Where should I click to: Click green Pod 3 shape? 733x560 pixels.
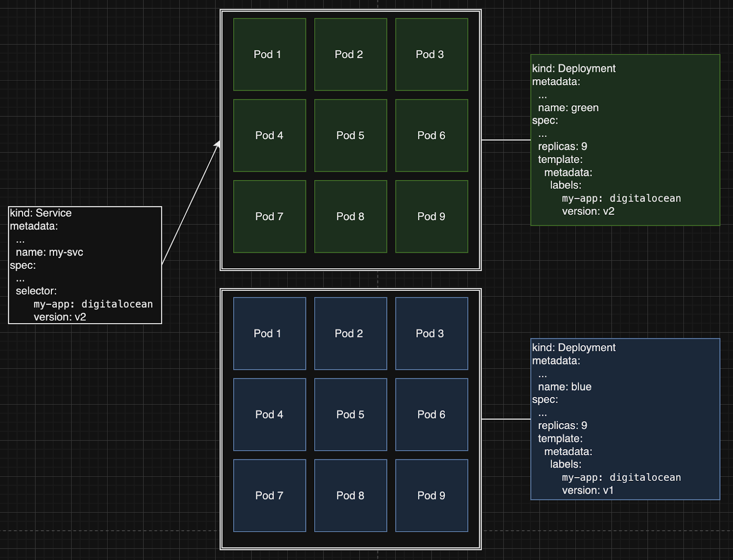tap(432, 54)
